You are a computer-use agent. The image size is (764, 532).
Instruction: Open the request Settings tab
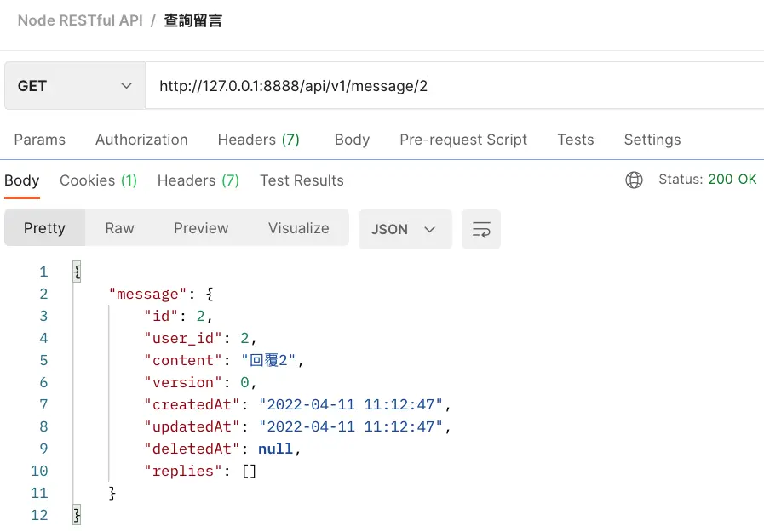coord(652,140)
